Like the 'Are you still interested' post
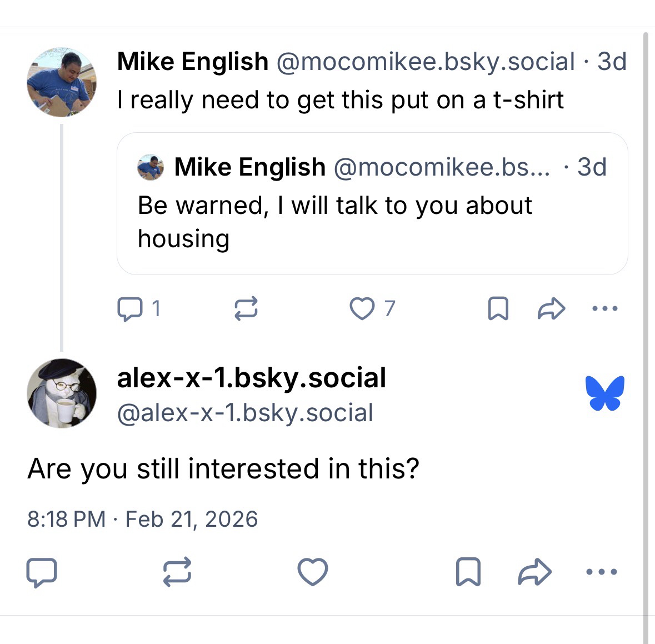Image resolution: width=655 pixels, height=644 pixels. tap(313, 572)
